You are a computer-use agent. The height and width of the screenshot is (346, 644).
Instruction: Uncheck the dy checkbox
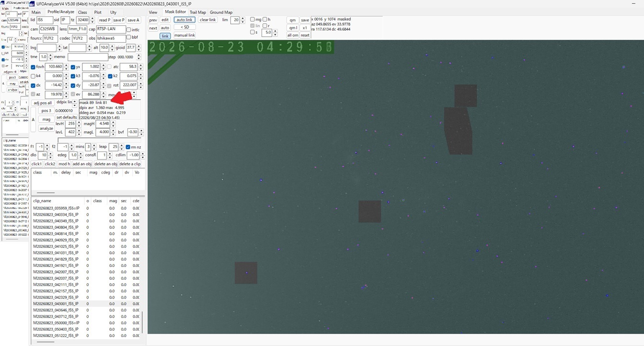(73, 85)
